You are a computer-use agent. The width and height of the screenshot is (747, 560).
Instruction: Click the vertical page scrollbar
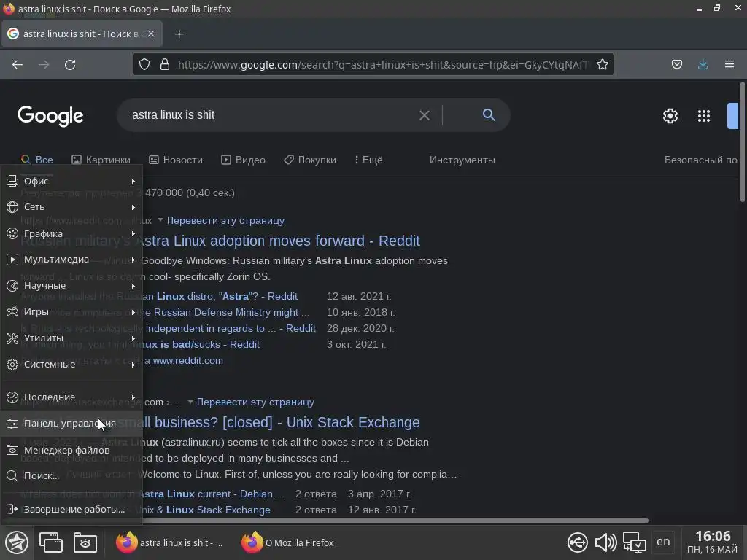pyautogui.click(x=743, y=141)
